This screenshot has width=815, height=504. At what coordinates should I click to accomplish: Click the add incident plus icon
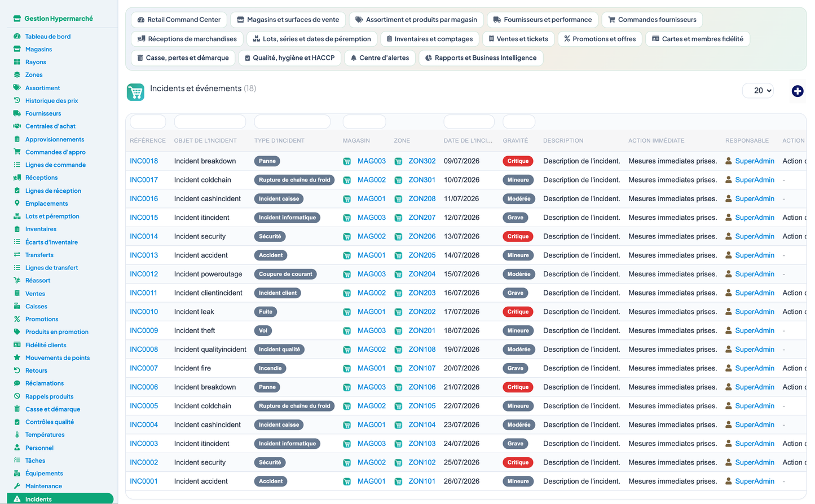pyautogui.click(x=798, y=91)
